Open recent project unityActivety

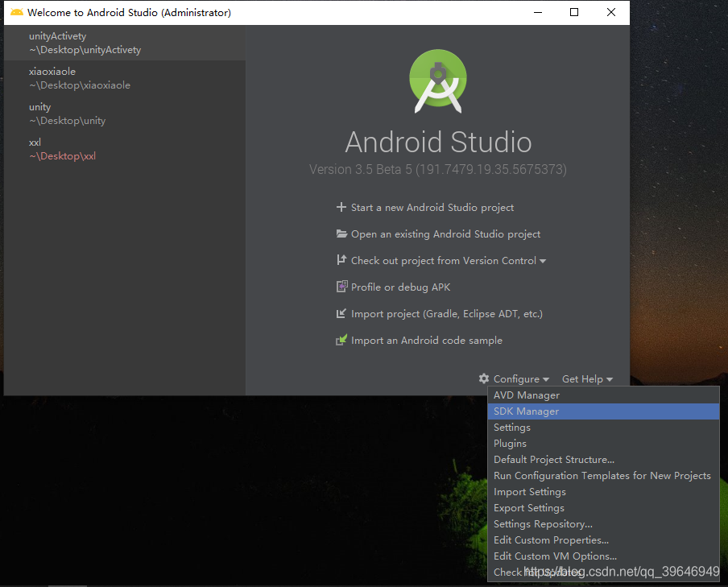click(x=125, y=43)
